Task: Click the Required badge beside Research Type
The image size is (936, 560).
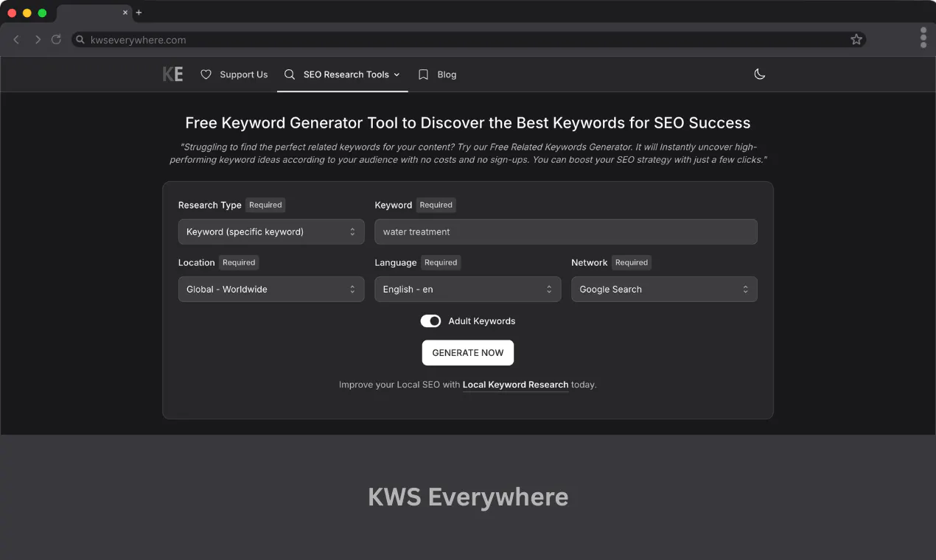Action: 265,205
